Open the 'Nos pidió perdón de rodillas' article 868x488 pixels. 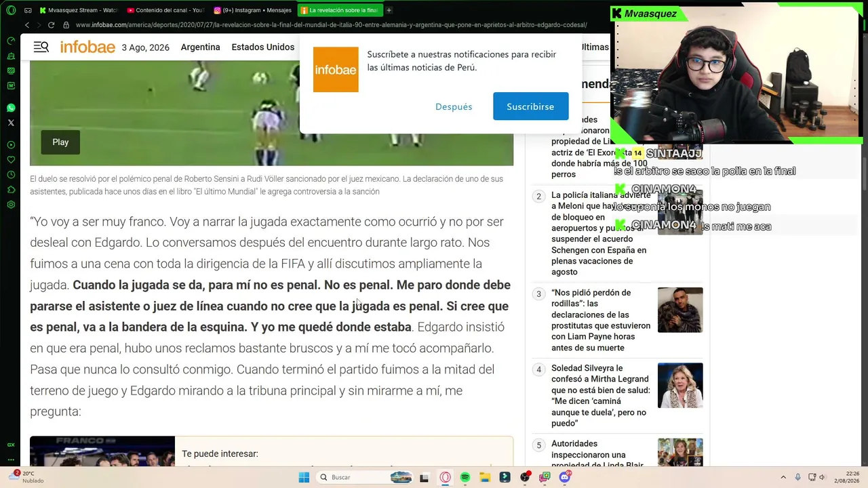click(601, 320)
